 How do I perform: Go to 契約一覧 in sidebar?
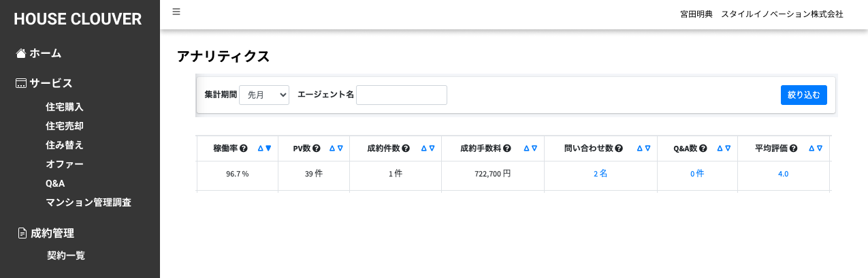(x=66, y=256)
